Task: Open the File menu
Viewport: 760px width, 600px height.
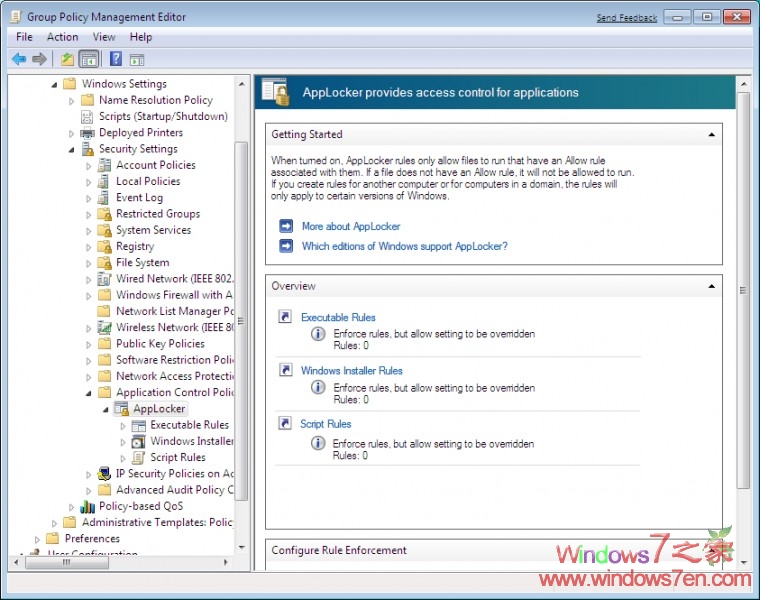Action: coord(24,37)
